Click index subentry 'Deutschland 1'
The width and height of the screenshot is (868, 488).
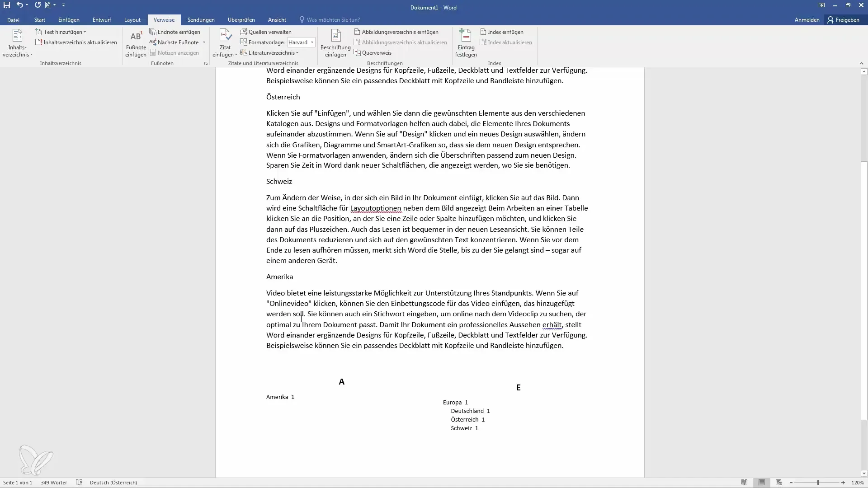(x=470, y=411)
